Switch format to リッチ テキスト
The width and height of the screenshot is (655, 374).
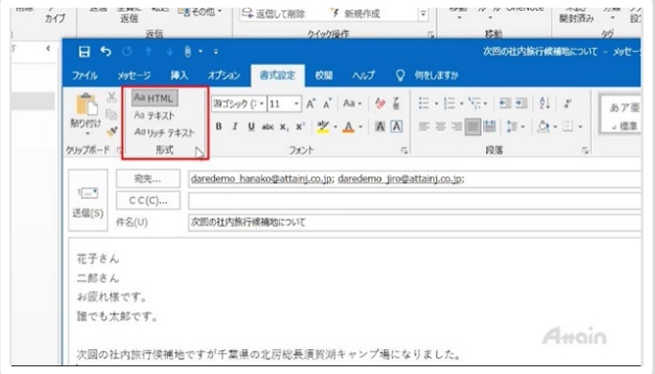point(164,132)
